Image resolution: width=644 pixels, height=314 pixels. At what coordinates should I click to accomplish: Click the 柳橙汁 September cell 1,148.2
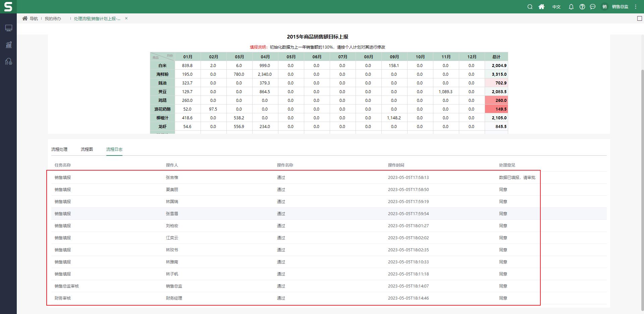(394, 118)
